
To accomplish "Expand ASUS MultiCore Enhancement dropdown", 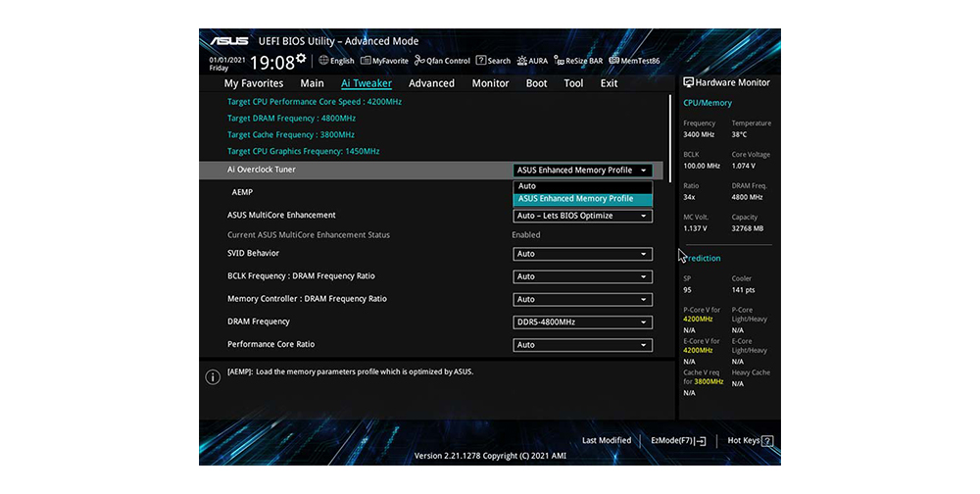I will [582, 216].
